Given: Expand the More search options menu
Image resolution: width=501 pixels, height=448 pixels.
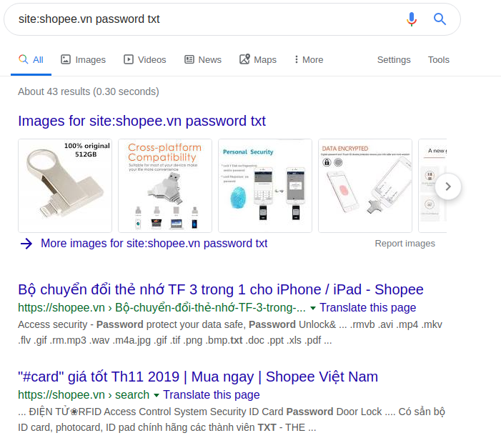Looking at the screenshot, I should (x=308, y=60).
